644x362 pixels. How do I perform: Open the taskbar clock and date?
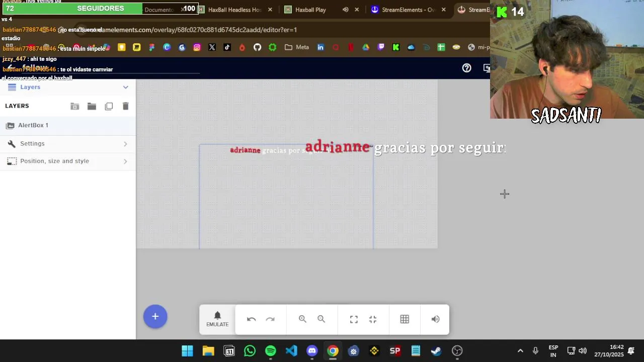pos(609,351)
